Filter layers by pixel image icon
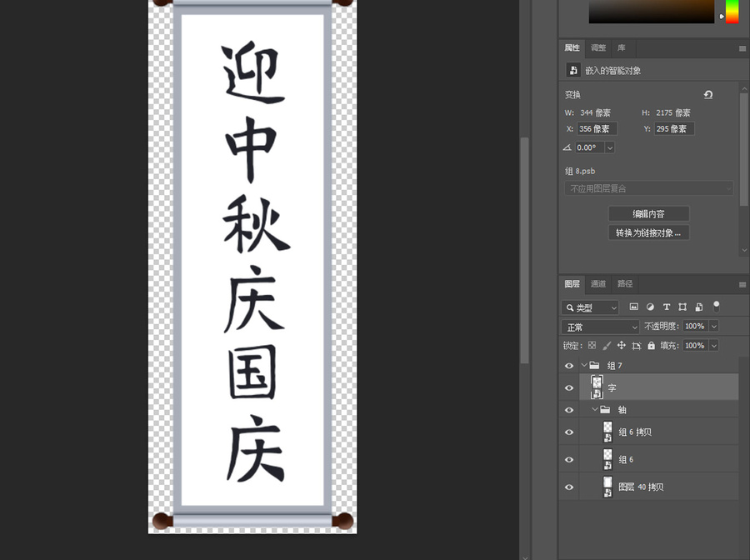Viewport: 750px width, 560px height. click(x=634, y=307)
